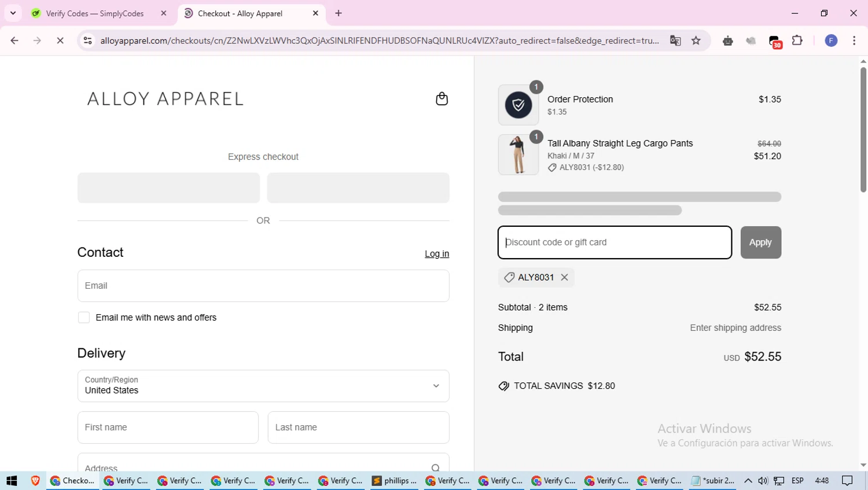Click the browser address bar URL
The height and width of the screenshot is (490, 868).
point(380,40)
